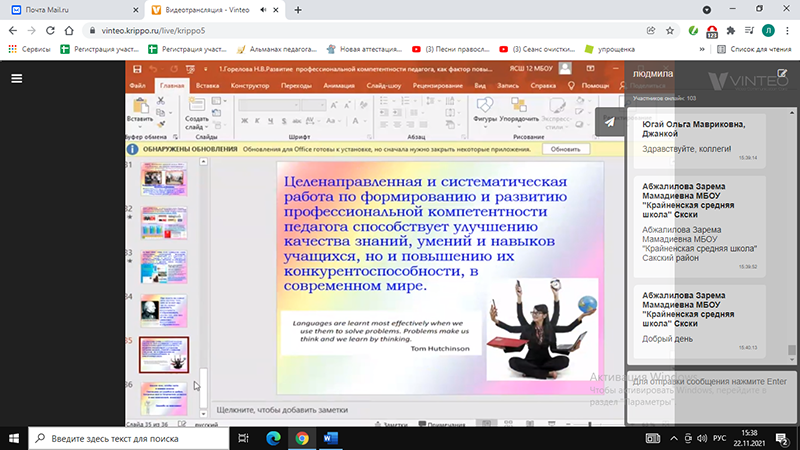Open the Рецензирование ribbon tab
800x450 pixels.
438,86
